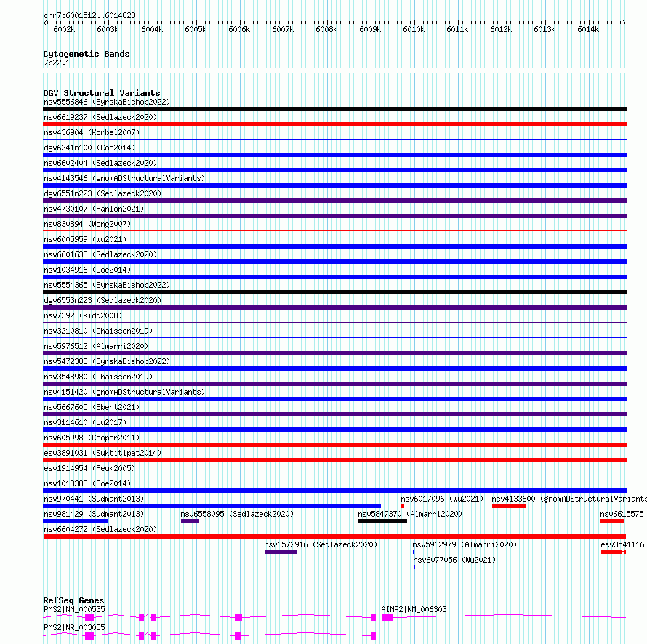
Task: Select nsv1034916 (Coe2014) label
Action: (87, 270)
